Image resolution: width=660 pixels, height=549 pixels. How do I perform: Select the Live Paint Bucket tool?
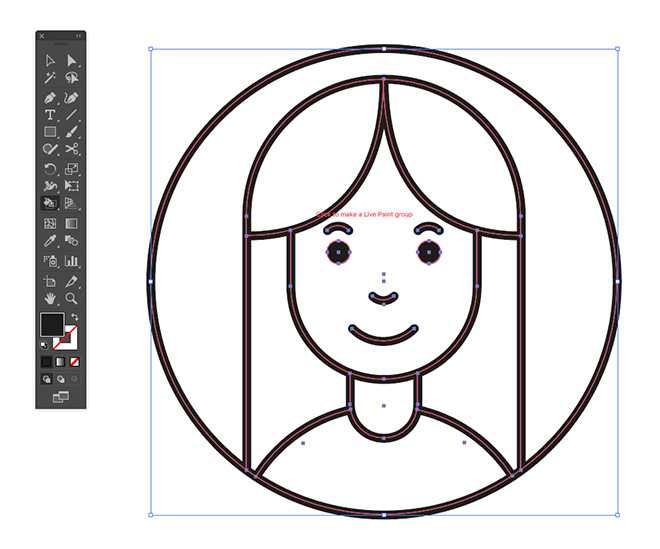point(50,203)
